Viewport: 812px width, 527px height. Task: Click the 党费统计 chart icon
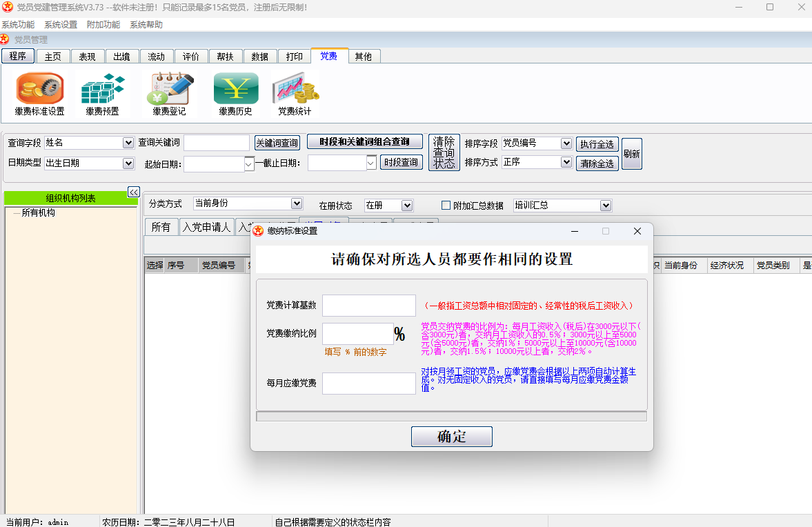pyautogui.click(x=295, y=89)
